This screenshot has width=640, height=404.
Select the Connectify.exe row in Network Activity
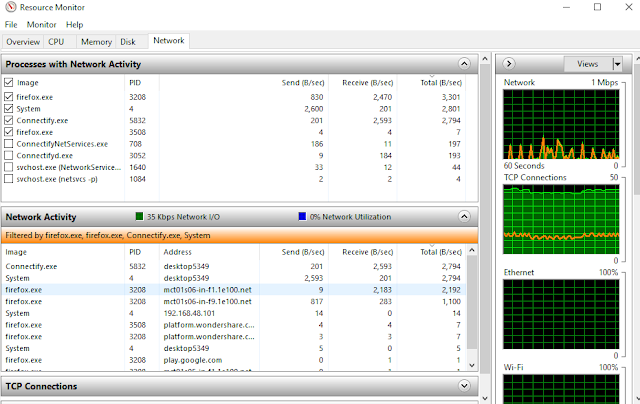point(233,266)
